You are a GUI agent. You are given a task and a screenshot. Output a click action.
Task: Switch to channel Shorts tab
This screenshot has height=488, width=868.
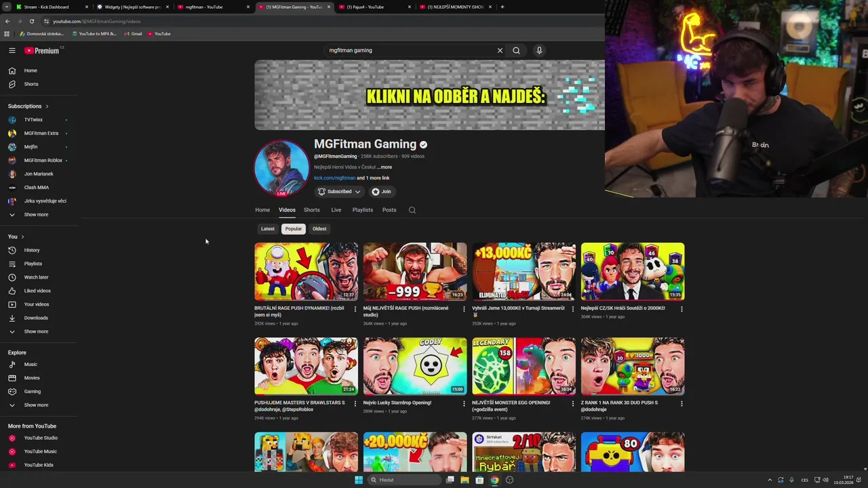tap(312, 210)
